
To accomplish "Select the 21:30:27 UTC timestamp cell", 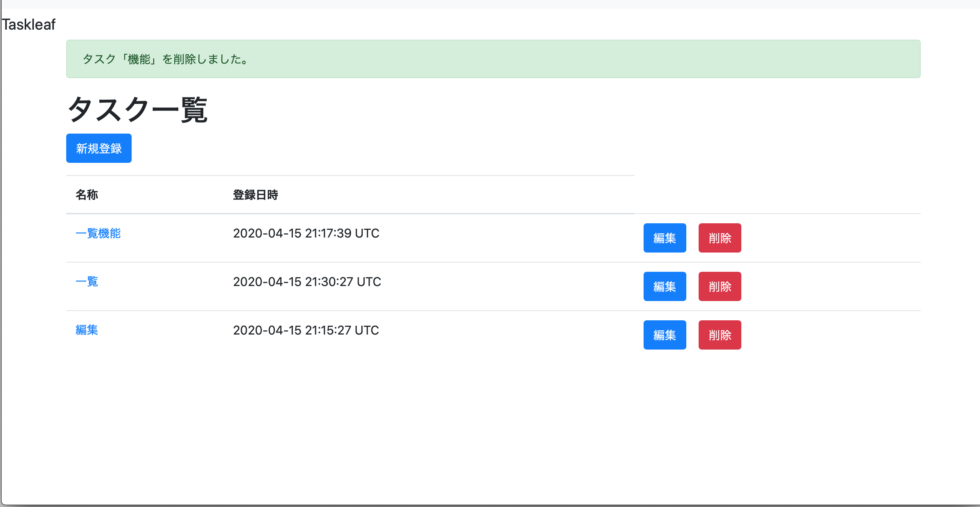I will [307, 282].
